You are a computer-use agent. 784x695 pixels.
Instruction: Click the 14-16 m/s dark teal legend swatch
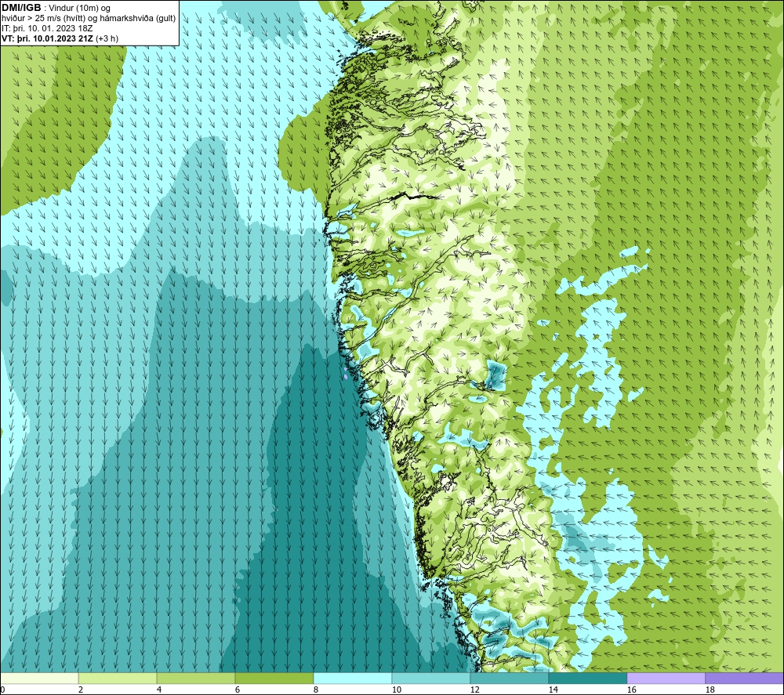[x=587, y=678]
